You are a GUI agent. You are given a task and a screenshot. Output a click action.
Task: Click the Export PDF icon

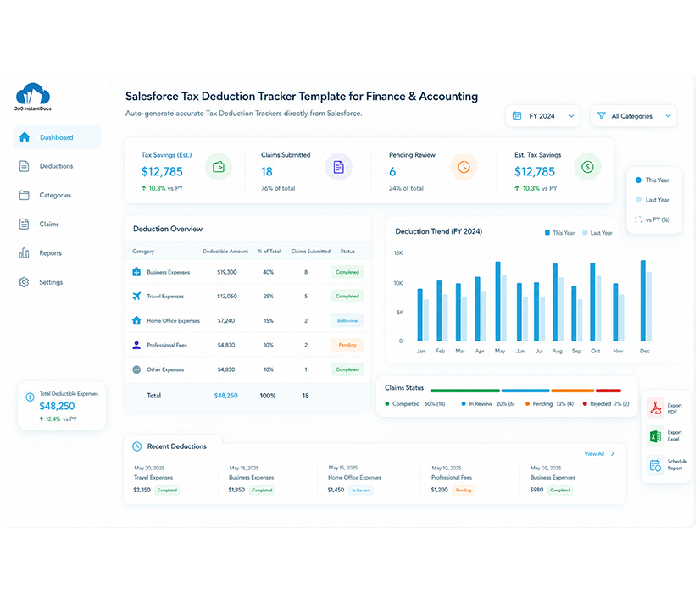[x=655, y=408]
